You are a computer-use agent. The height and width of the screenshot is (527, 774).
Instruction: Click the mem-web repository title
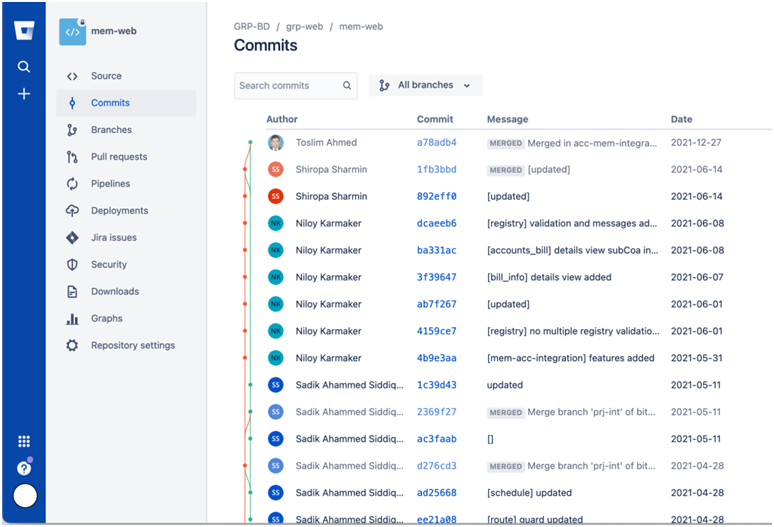[x=114, y=31]
